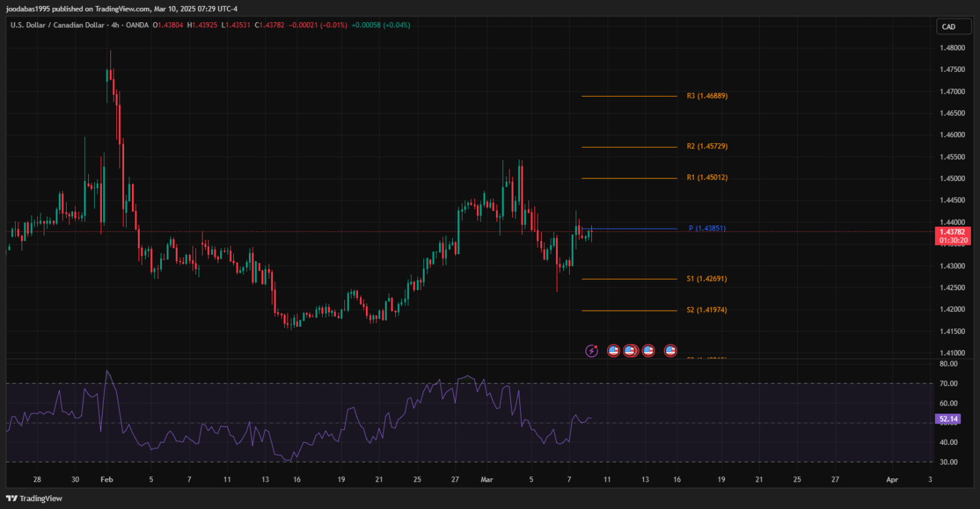The height and width of the screenshot is (509, 980).
Task: Click the Apr label on the time axis
Action: 892,480
